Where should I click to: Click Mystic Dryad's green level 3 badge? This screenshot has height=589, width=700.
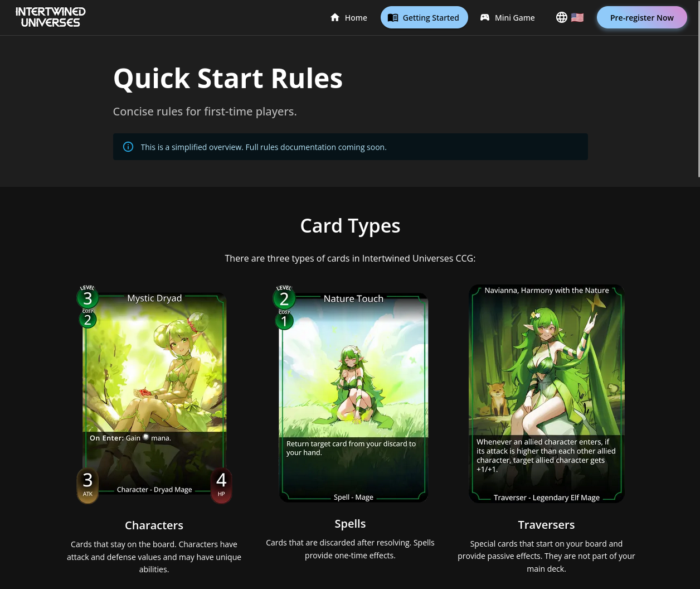(87, 298)
